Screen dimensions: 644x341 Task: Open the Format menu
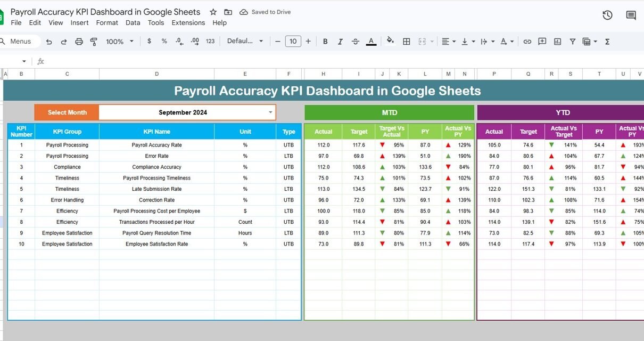tap(107, 23)
